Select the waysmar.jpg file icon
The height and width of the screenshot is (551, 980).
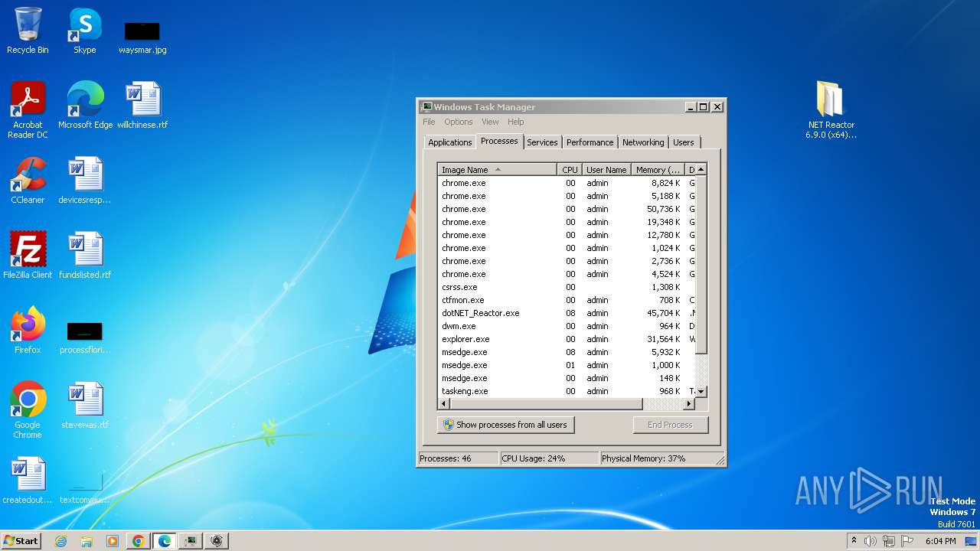(142, 37)
